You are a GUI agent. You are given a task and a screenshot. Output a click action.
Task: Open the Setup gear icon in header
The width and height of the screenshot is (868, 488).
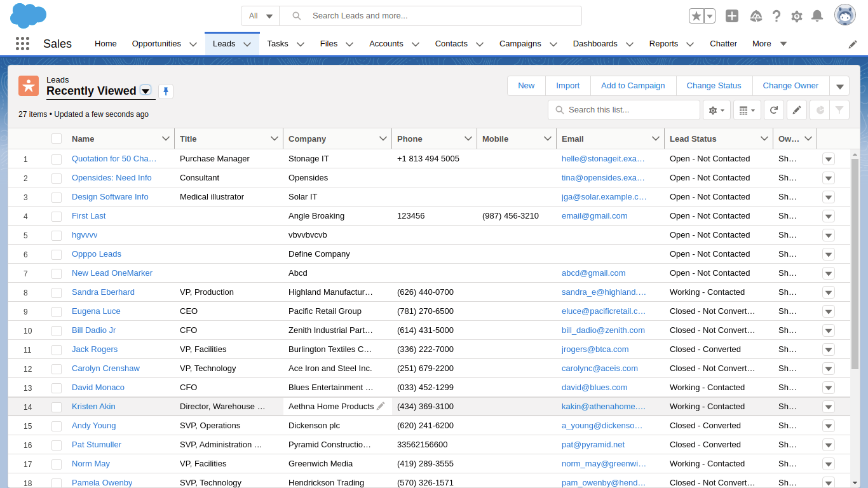797,16
